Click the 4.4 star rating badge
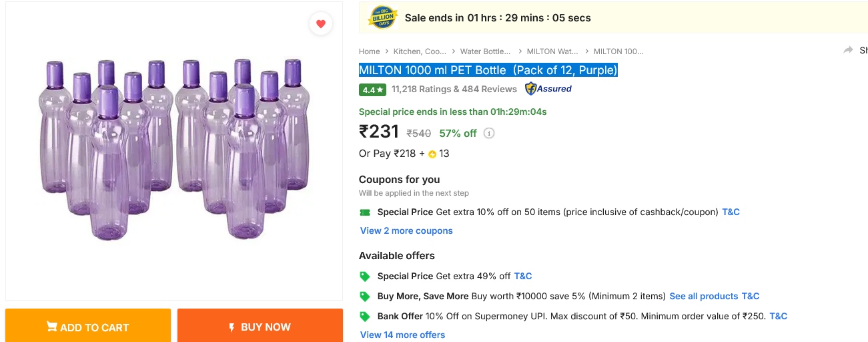868x342 pixels. click(x=372, y=90)
